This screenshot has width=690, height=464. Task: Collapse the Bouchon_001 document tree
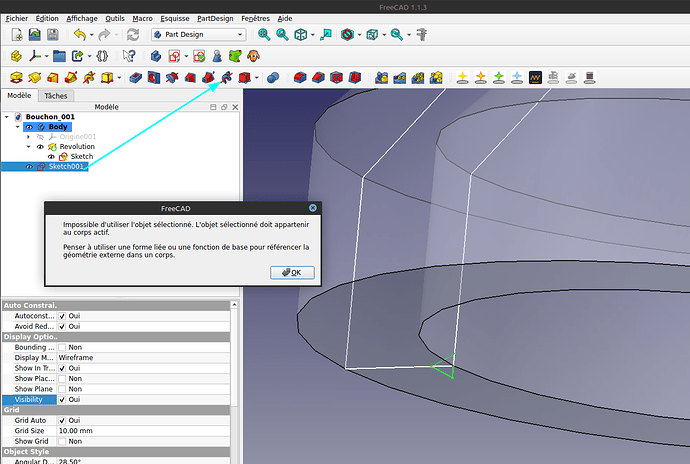[7, 117]
